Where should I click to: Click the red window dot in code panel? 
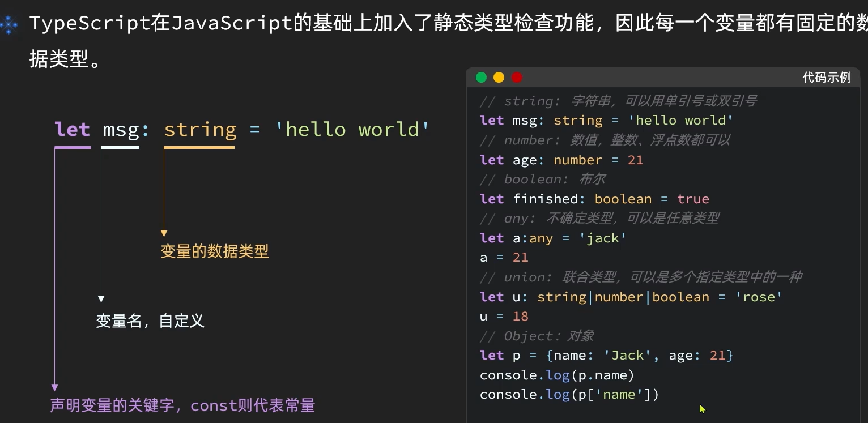coord(517,78)
